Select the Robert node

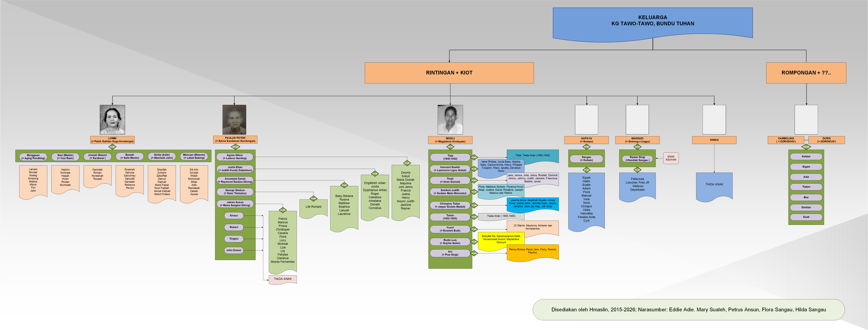coord(234,227)
